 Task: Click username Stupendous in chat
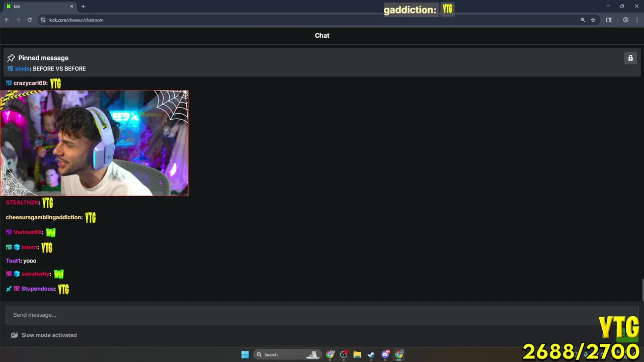tap(38, 289)
